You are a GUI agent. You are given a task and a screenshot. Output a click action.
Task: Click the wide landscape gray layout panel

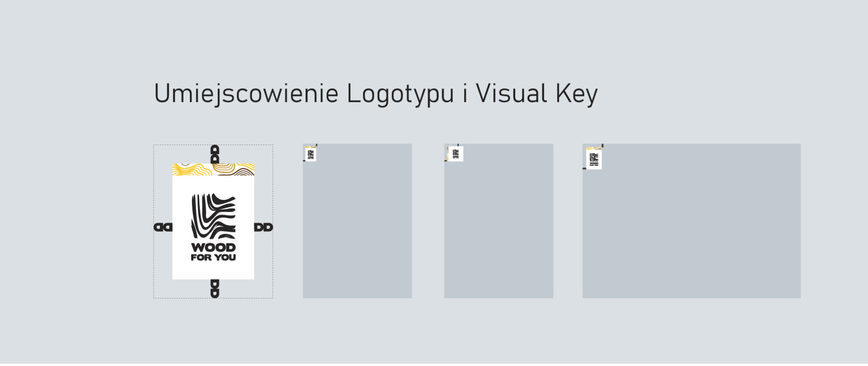[x=691, y=228]
